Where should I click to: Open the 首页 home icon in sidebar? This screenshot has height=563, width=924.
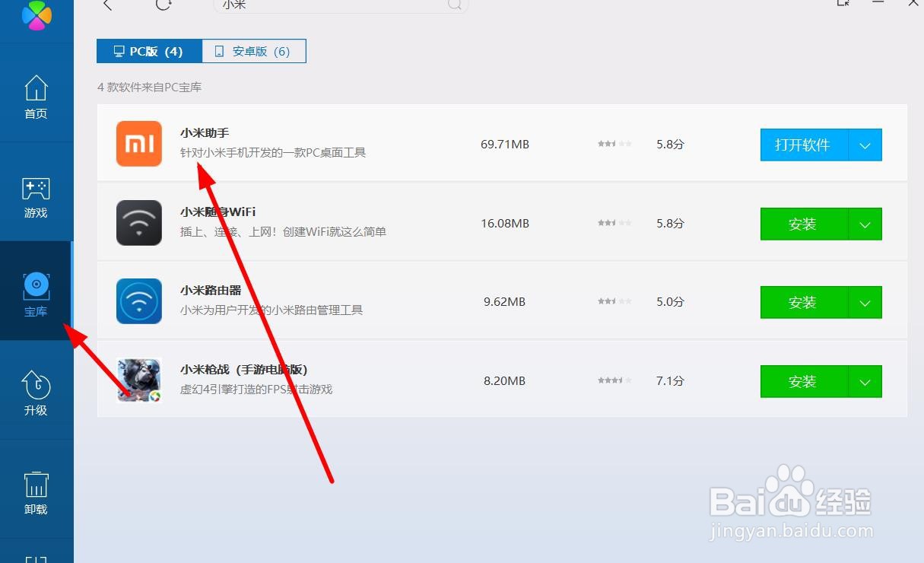[35, 91]
